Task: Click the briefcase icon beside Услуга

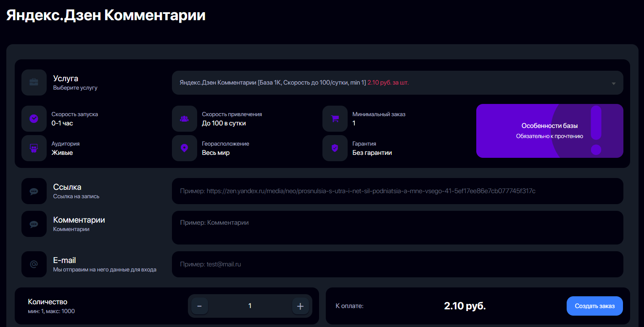Action: pyautogui.click(x=34, y=82)
